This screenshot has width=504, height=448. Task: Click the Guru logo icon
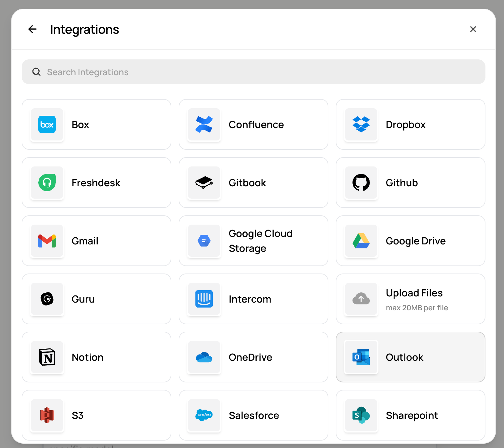tap(47, 299)
